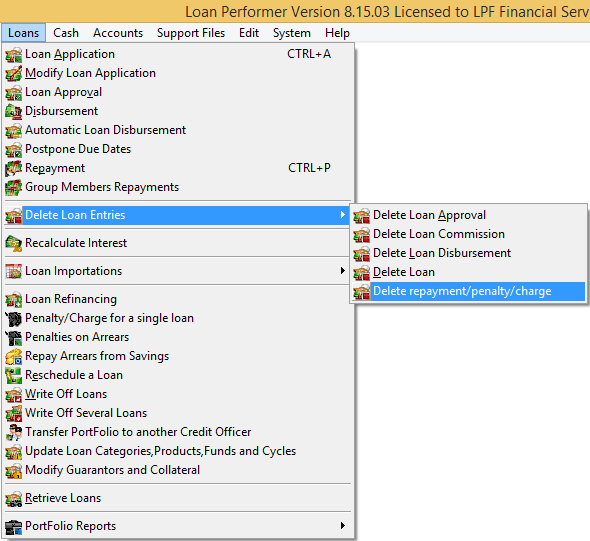Image resolution: width=590 pixels, height=541 pixels.
Task: Expand the Loan Importations submenu arrow
Action: point(342,271)
